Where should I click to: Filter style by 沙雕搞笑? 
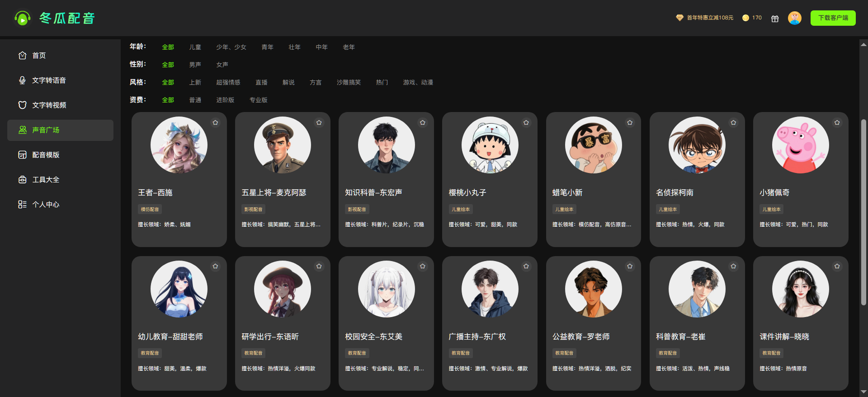(x=349, y=82)
